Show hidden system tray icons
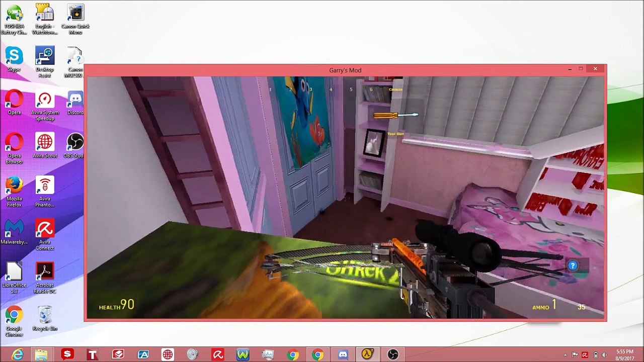Image resolution: width=644 pixels, height=362 pixels. click(565, 355)
